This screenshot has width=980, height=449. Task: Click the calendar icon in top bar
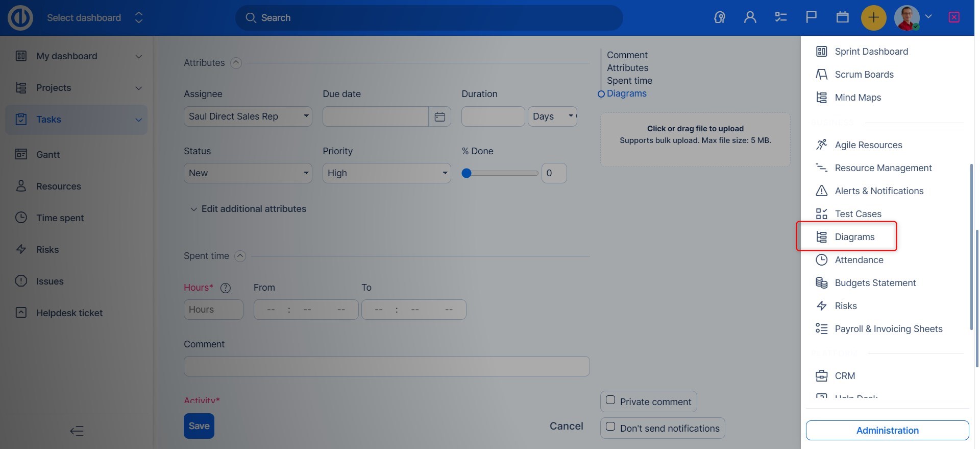point(842,17)
